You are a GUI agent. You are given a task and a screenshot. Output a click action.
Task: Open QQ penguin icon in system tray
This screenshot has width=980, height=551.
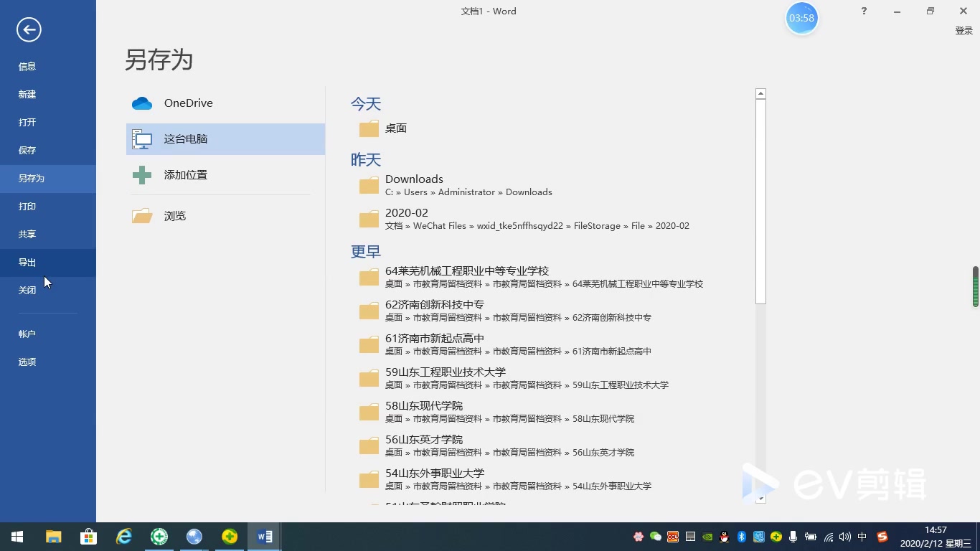724,536
